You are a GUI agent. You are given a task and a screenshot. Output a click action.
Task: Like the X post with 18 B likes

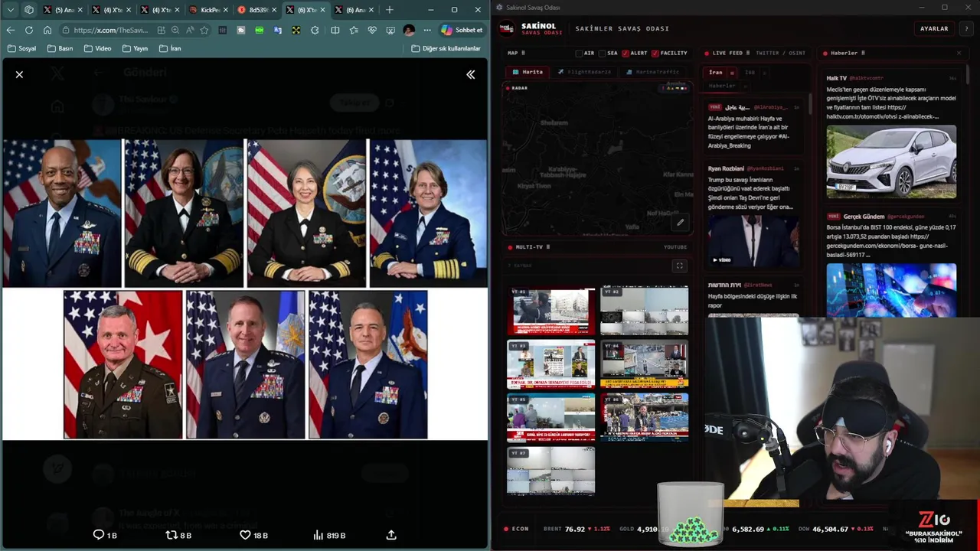point(253,535)
